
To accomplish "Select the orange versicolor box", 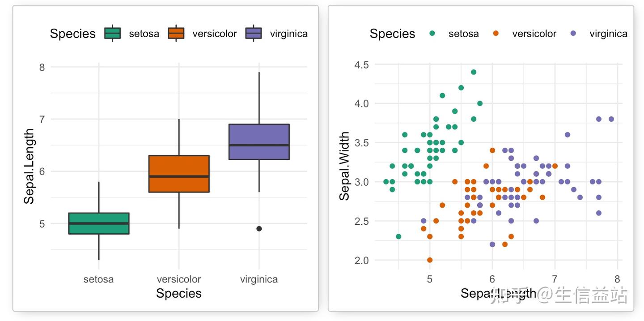I will 179,174.
